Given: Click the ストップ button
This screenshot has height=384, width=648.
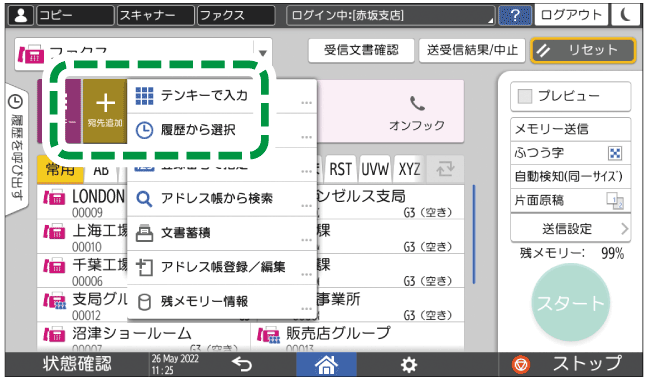Looking at the screenshot, I should coord(570,364).
